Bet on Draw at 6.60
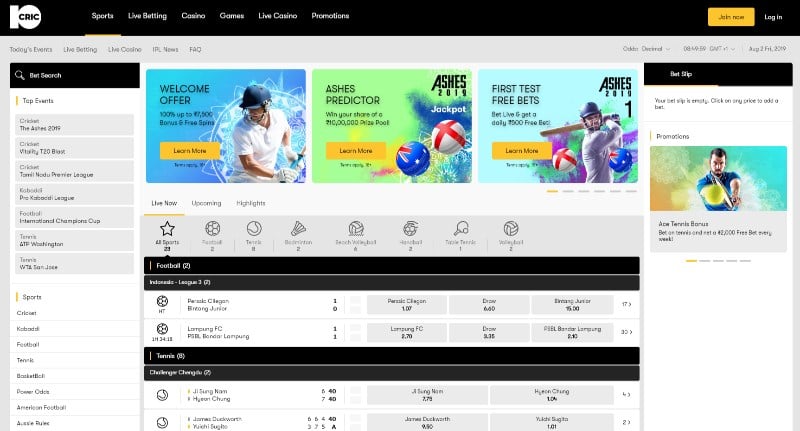800x431 pixels. tap(489, 305)
